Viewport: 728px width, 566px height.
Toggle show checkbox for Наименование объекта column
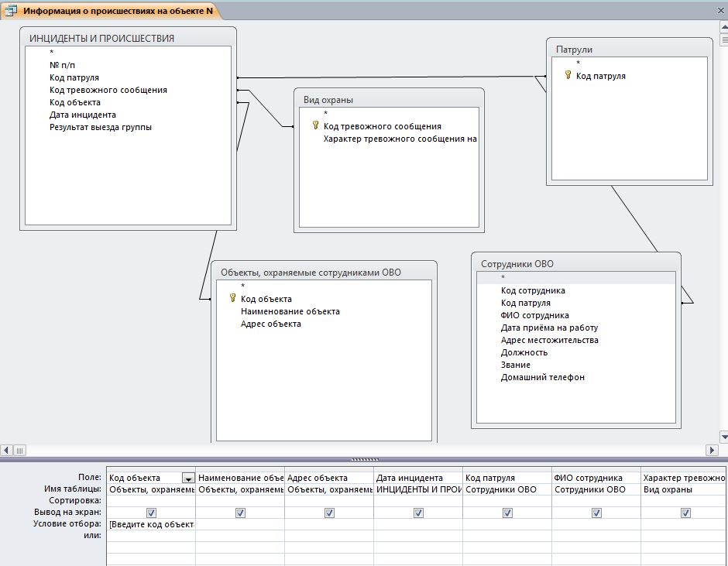coord(240,513)
